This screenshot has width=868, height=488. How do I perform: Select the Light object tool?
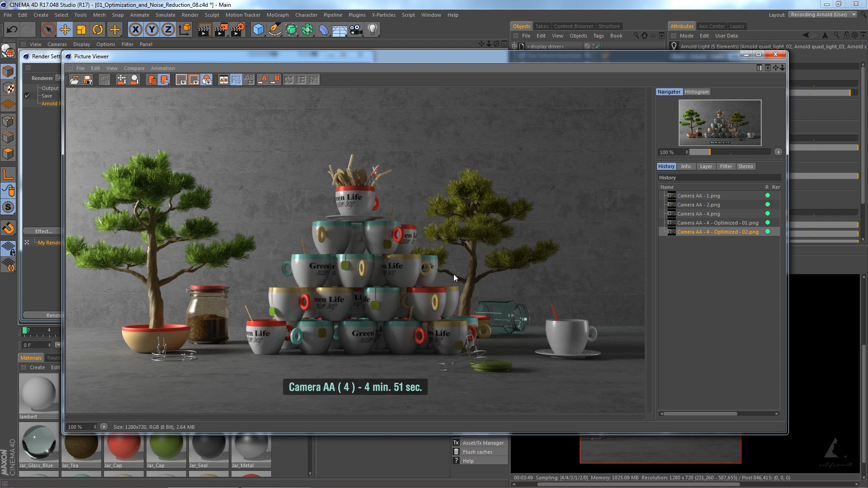(372, 29)
